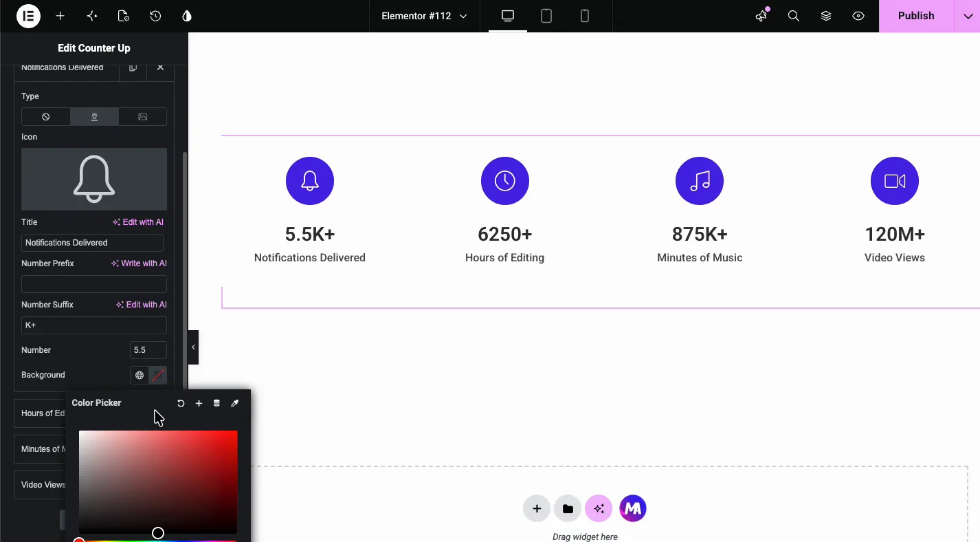Click the Elementor logo menu icon
The height and width of the screenshot is (542, 980).
28,16
